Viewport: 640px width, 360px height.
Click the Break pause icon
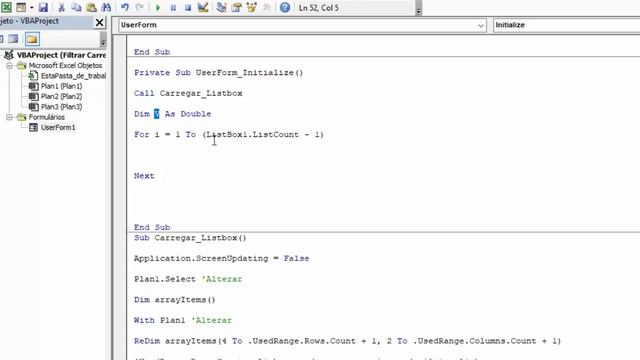click(173, 7)
